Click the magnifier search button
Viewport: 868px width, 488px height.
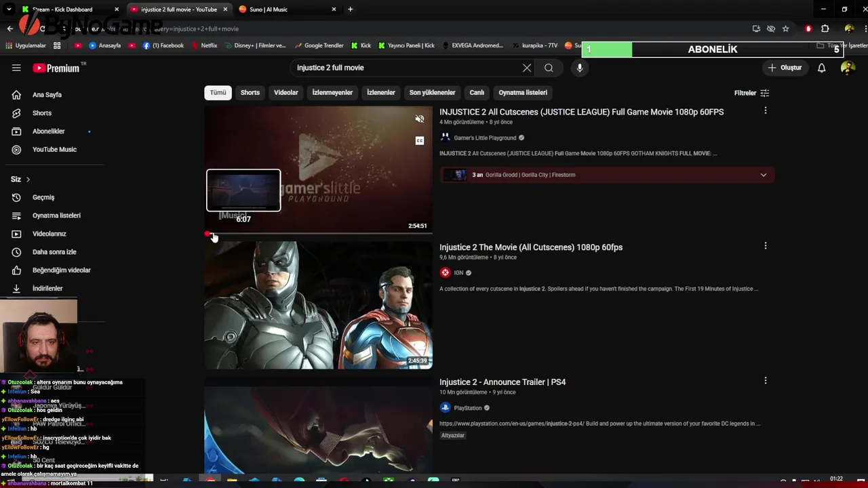click(549, 68)
